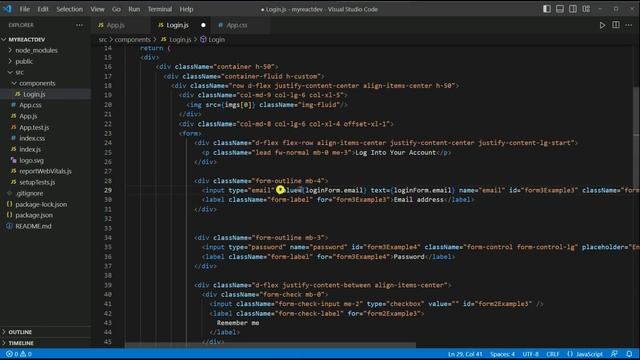Open the View menu
This screenshot has width=640, height=360.
(97, 9)
